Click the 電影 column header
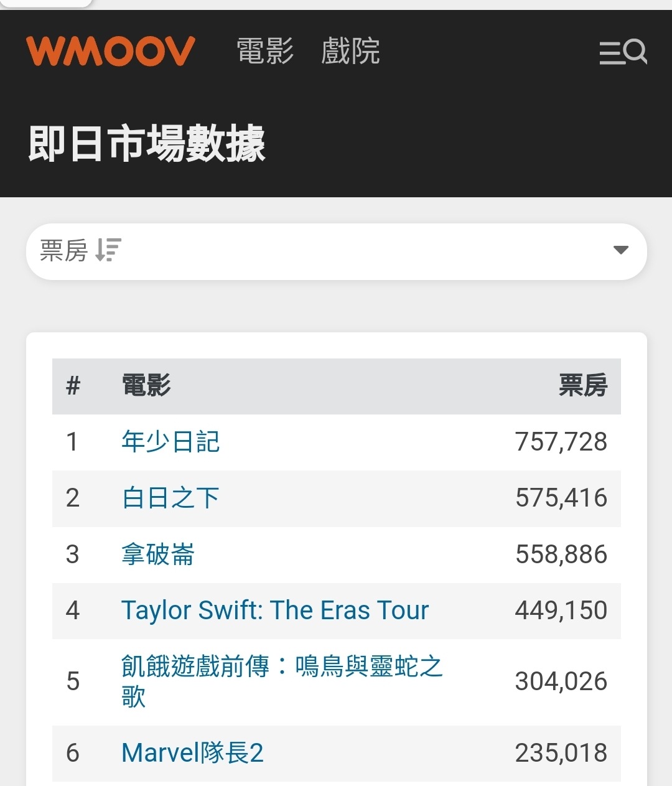Screen dimensions: 672x786 pos(146,386)
